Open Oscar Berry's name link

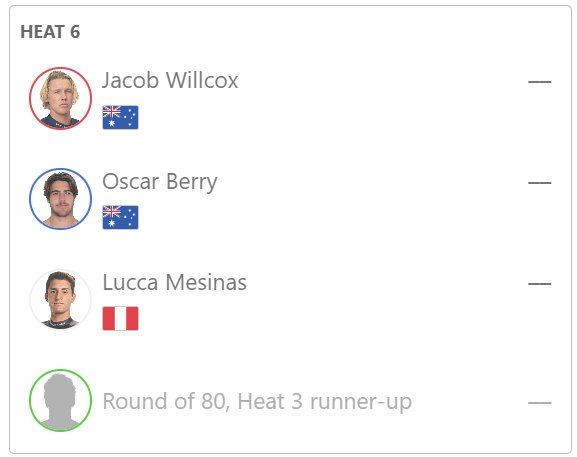click(160, 182)
